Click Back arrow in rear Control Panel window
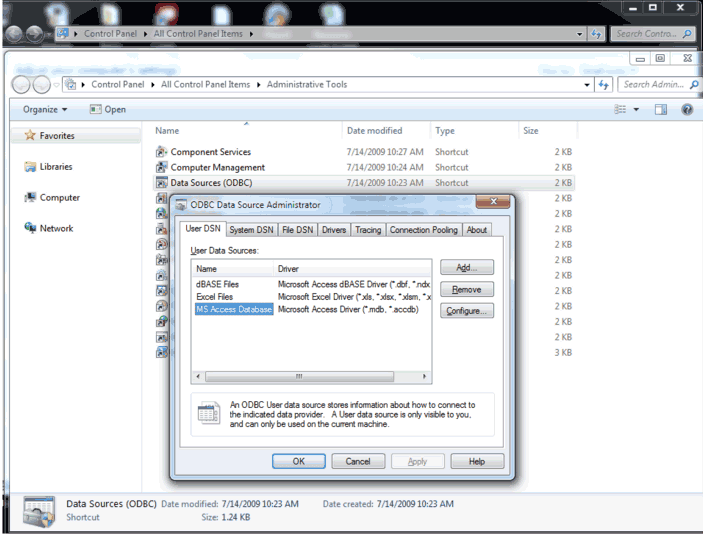703x536 pixels. pyautogui.click(x=14, y=34)
